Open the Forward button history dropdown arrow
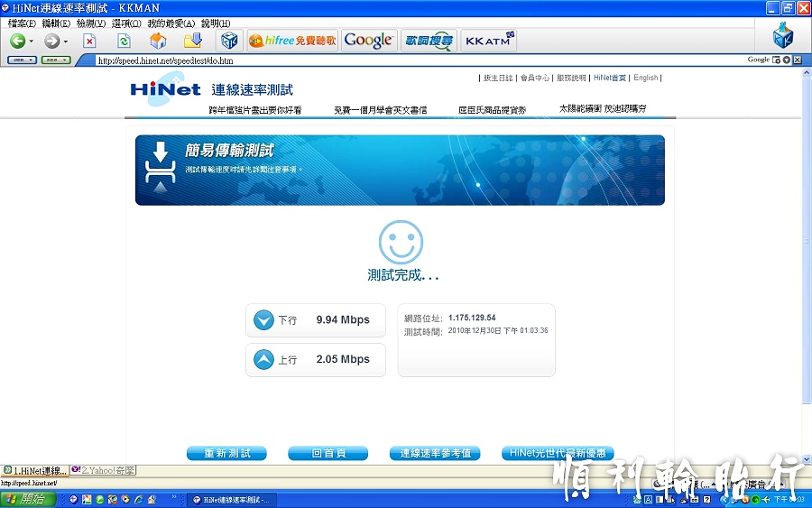The width and height of the screenshot is (812, 508). pos(65,41)
